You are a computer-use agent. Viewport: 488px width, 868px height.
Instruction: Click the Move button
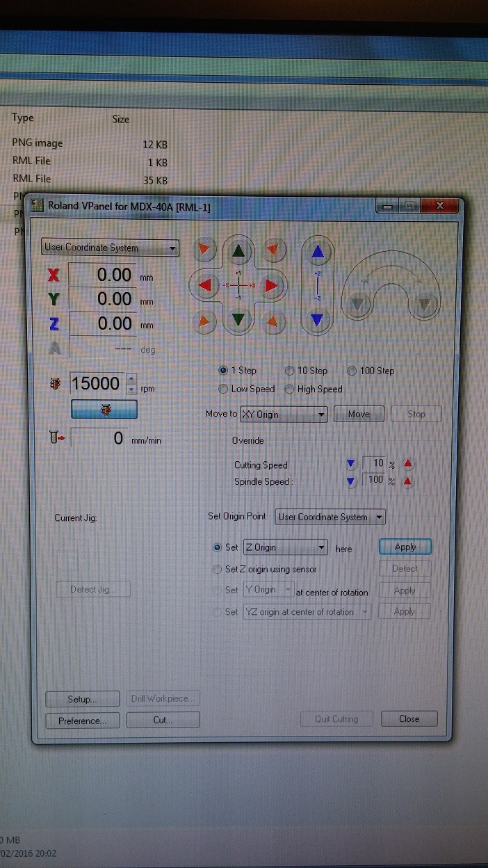(x=359, y=414)
